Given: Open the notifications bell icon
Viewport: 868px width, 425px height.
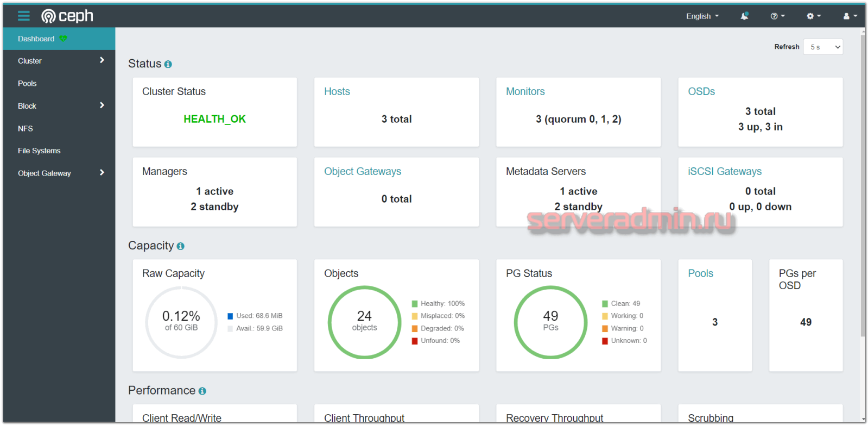Looking at the screenshot, I should point(744,16).
